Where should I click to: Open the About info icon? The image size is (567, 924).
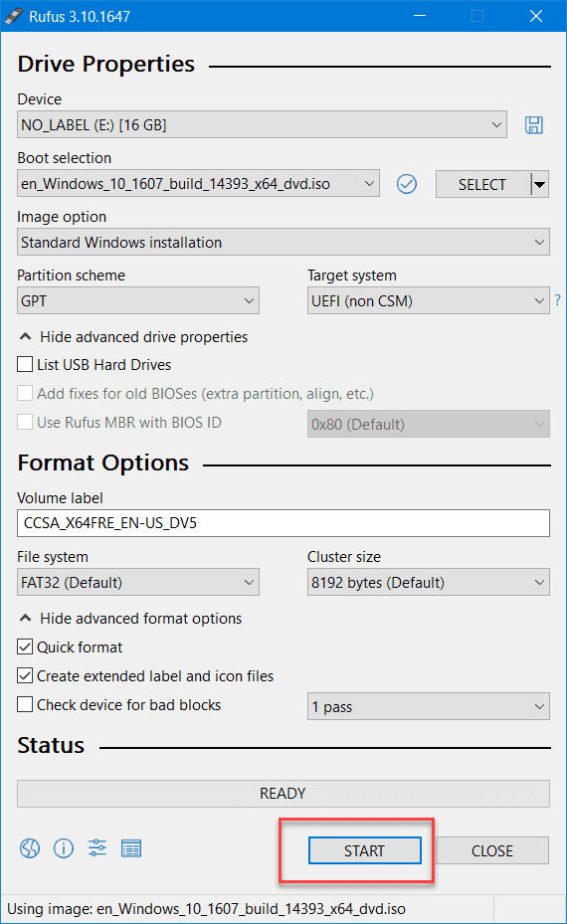(64, 848)
